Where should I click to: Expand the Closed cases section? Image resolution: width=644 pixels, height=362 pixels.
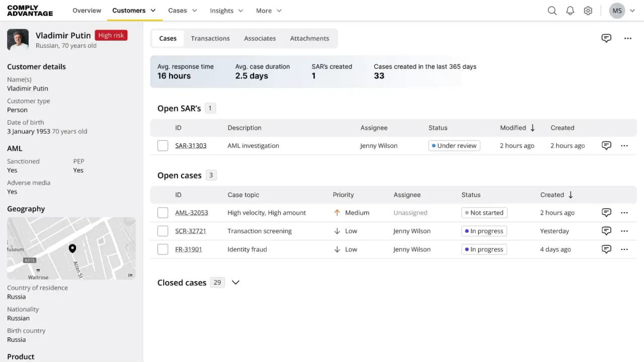point(235,283)
